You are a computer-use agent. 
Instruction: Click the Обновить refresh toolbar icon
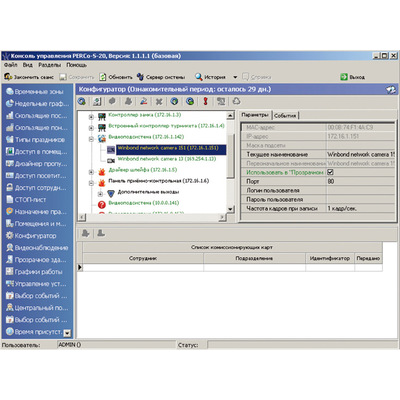pos(103,77)
